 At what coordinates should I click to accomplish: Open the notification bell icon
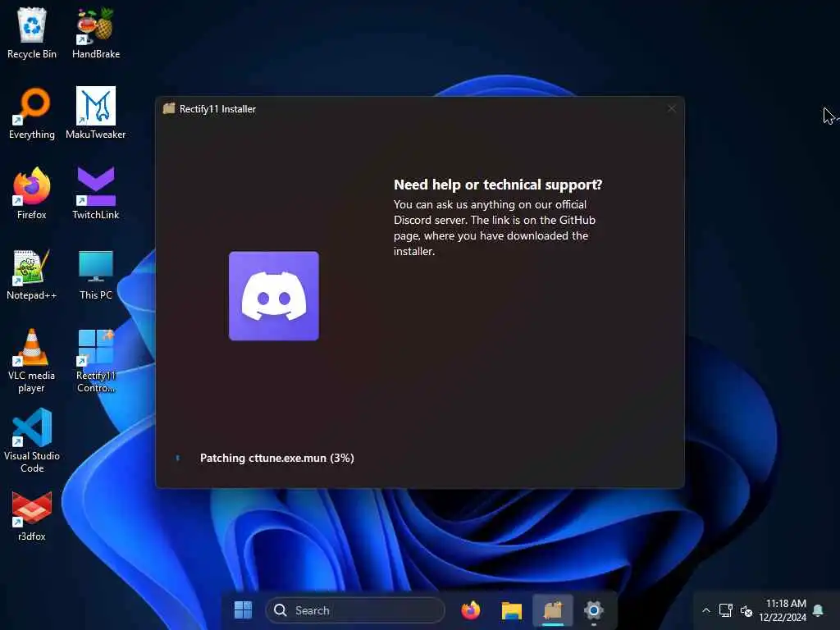tap(818, 610)
